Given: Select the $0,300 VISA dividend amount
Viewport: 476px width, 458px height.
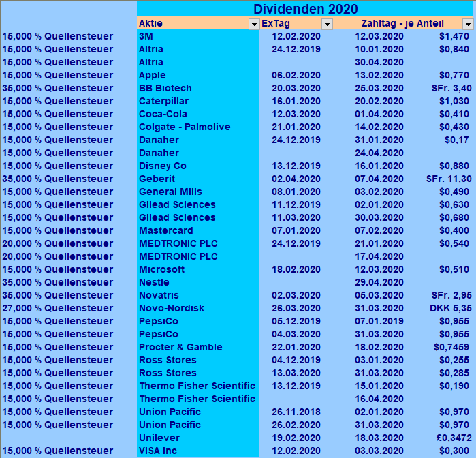Looking at the screenshot, I should (454, 451).
